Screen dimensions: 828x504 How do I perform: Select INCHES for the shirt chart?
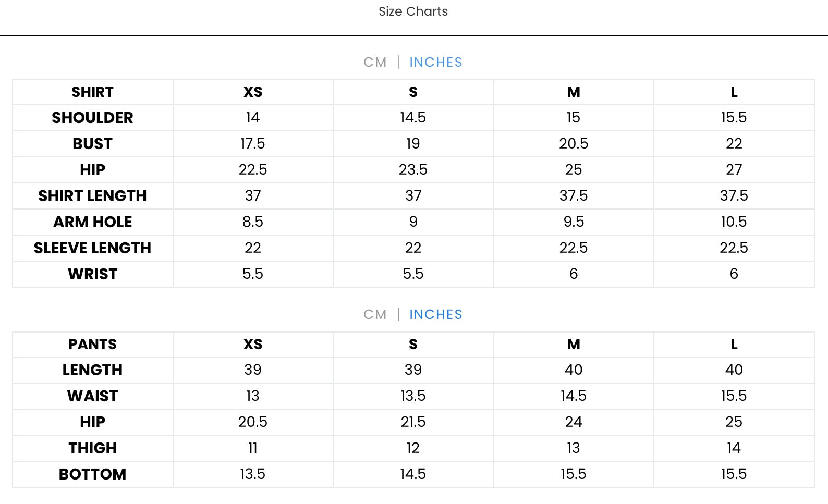pos(435,63)
